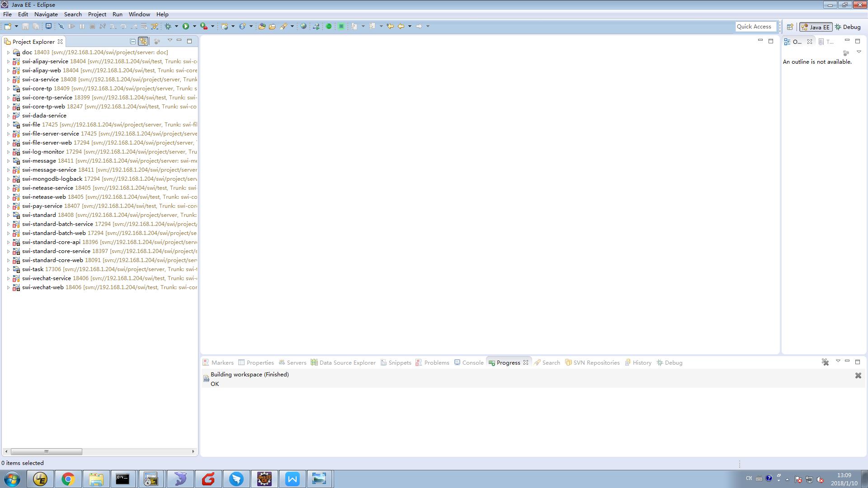Expand the swi-task project tree node
Viewport: 868px width, 488px height.
point(8,269)
